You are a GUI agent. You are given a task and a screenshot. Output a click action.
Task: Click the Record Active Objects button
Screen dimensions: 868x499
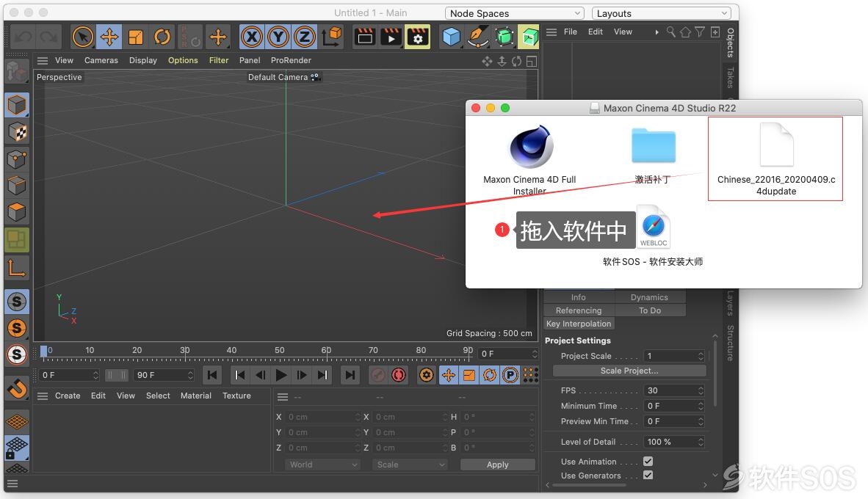(378, 375)
